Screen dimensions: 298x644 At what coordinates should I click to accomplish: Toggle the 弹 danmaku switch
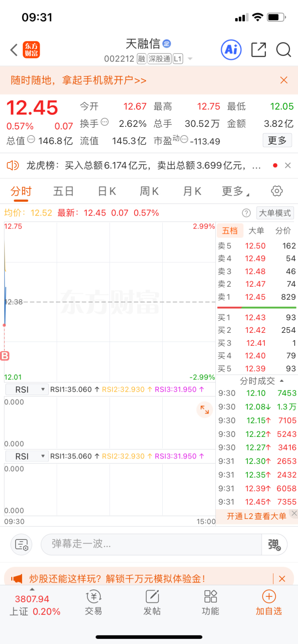tap(274, 544)
